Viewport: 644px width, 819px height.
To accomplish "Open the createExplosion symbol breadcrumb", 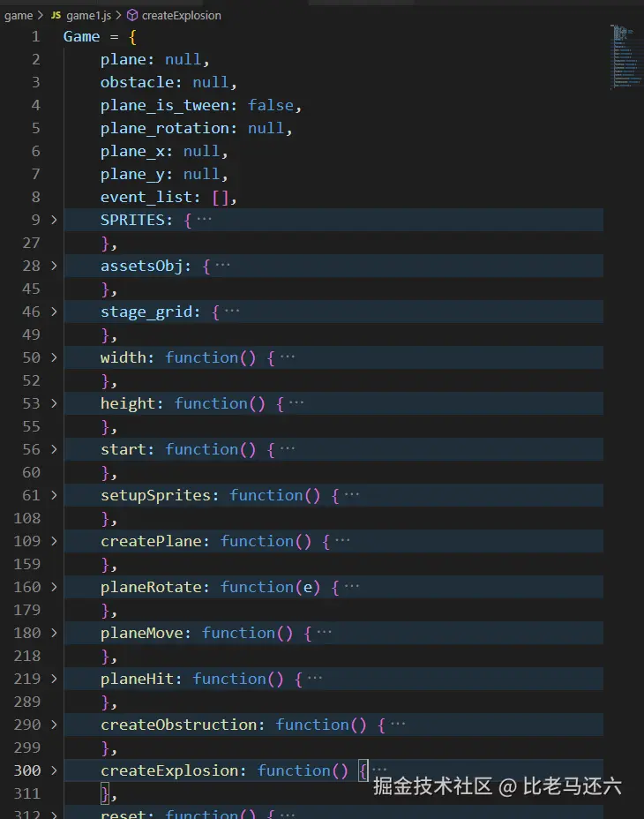I will tap(181, 16).
